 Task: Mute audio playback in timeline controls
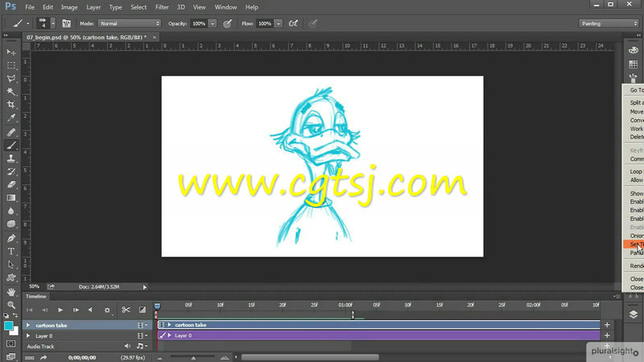point(90,310)
